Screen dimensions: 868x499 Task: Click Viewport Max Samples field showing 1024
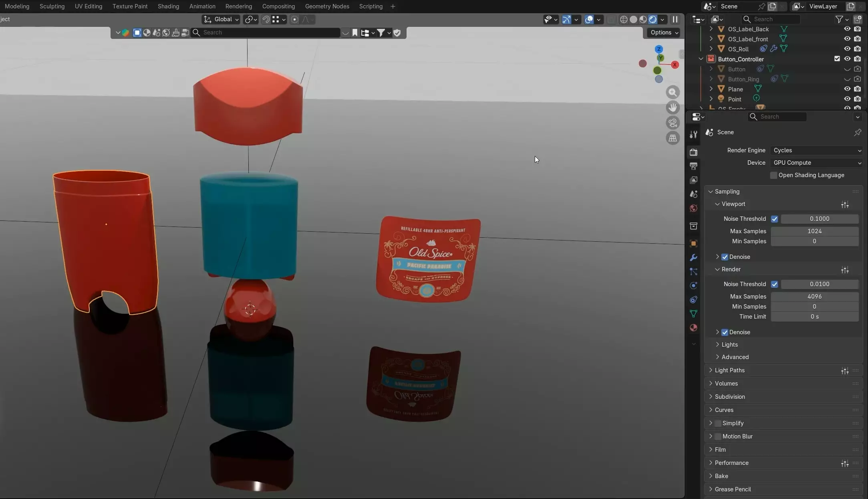tap(814, 231)
